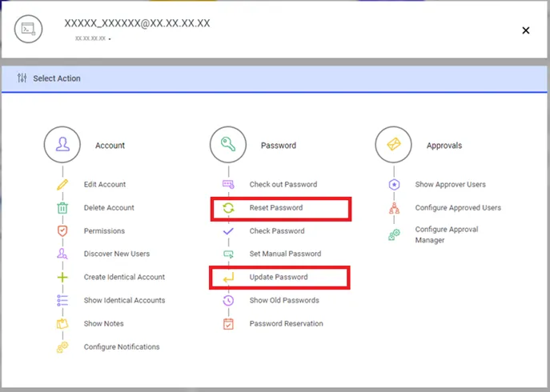Click the Check out Password icon
Image resolution: width=550 pixels, height=392 pixels.
coord(228,185)
